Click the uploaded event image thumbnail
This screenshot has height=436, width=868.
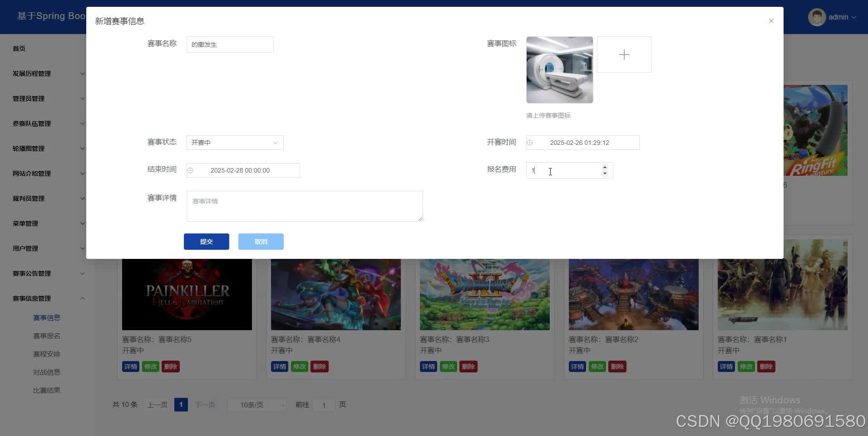pos(559,69)
